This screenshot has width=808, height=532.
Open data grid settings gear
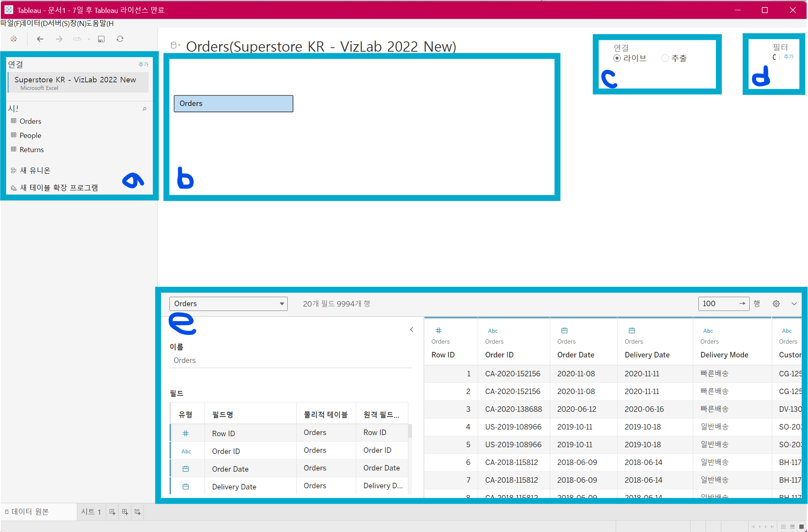point(776,303)
